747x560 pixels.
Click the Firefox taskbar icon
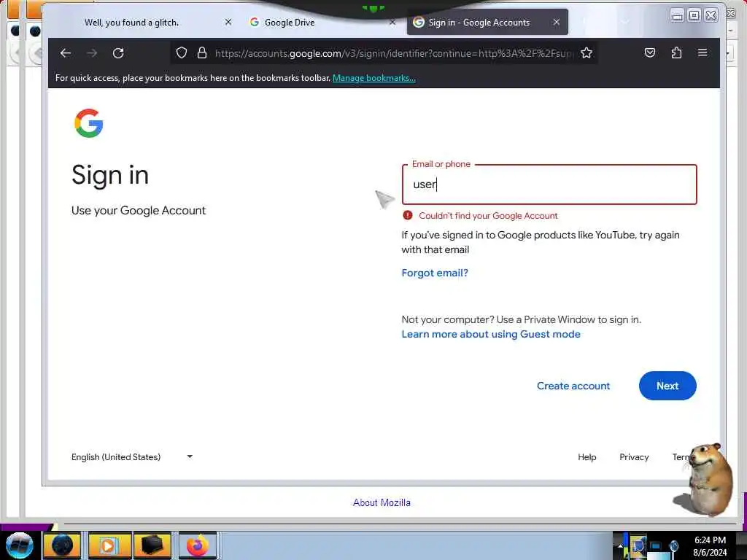click(198, 545)
